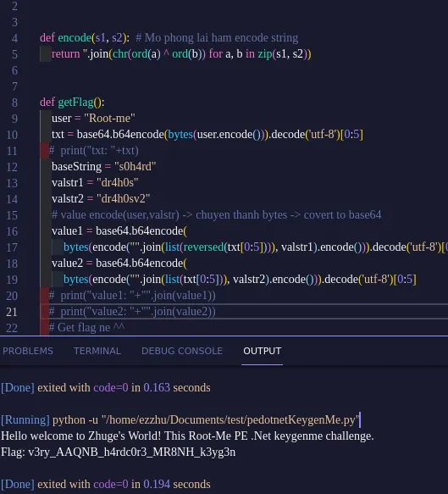Click the 'value2 = base64.b64encode(' line
Viewport: 448px width, 494px height.
pyautogui.click(x=119, y=263)
